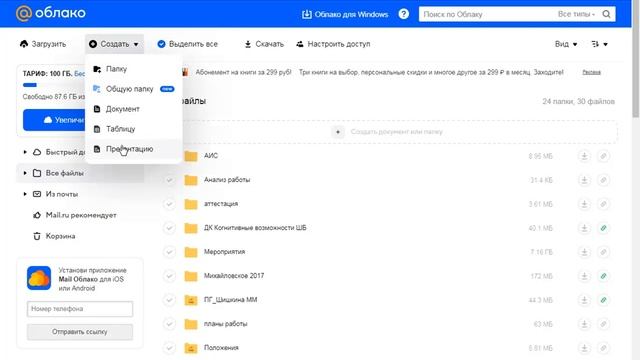The height and width of the screenshot is (360, 640).
Task: Click the plus icon in create area
Action: 338,132
